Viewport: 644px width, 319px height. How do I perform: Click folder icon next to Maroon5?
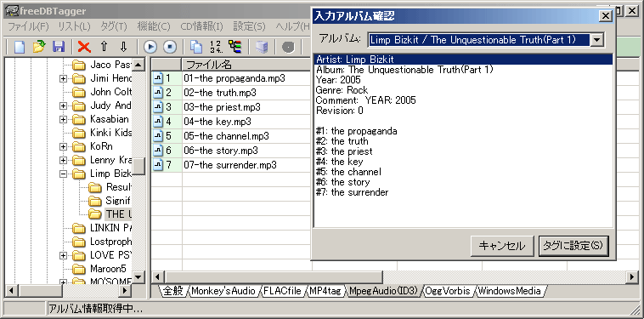pos(79,269)
